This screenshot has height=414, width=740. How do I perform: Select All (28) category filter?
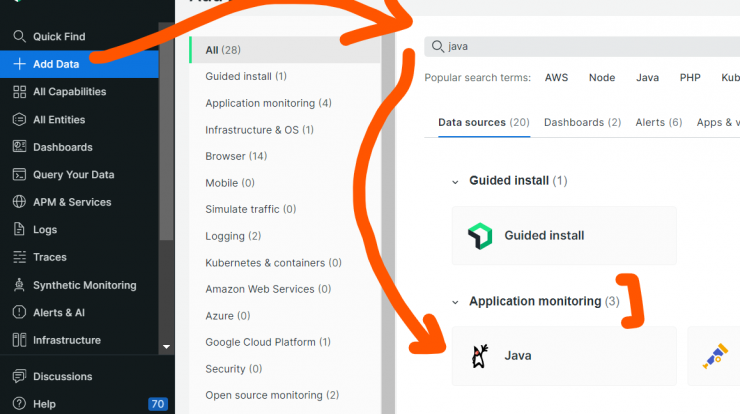(x=285, y=50)
